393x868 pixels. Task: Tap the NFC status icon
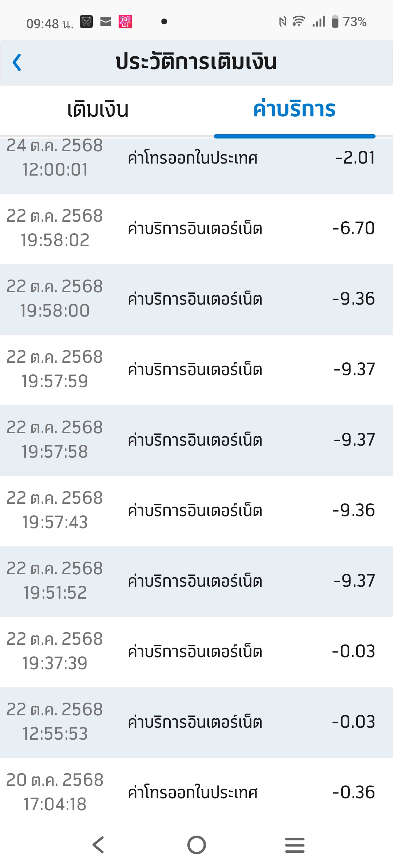point(282,22)
